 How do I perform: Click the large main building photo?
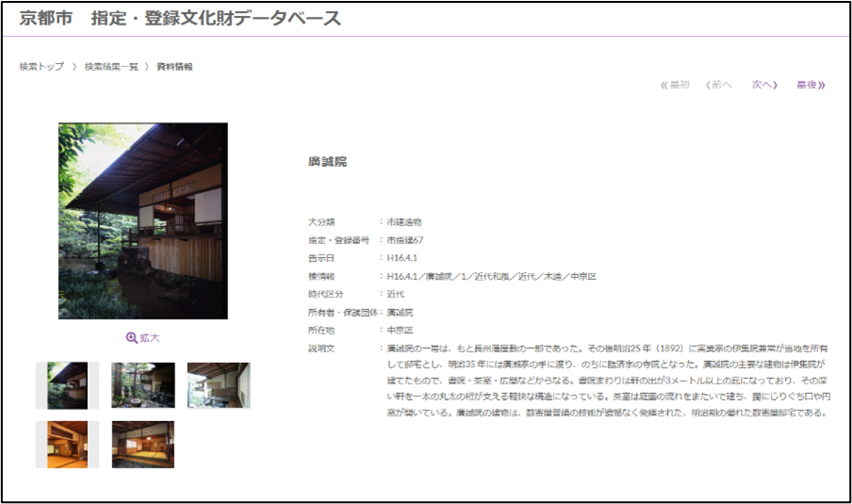(142, 220)
